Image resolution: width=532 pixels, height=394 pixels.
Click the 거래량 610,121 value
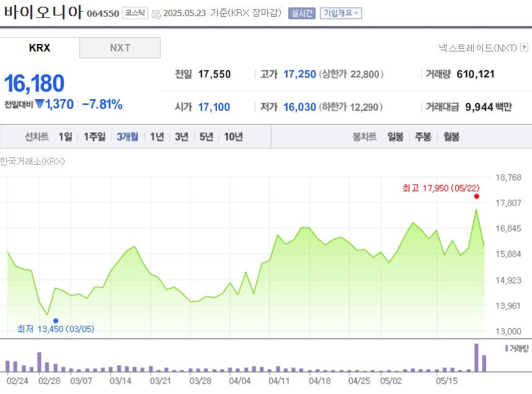476,74
